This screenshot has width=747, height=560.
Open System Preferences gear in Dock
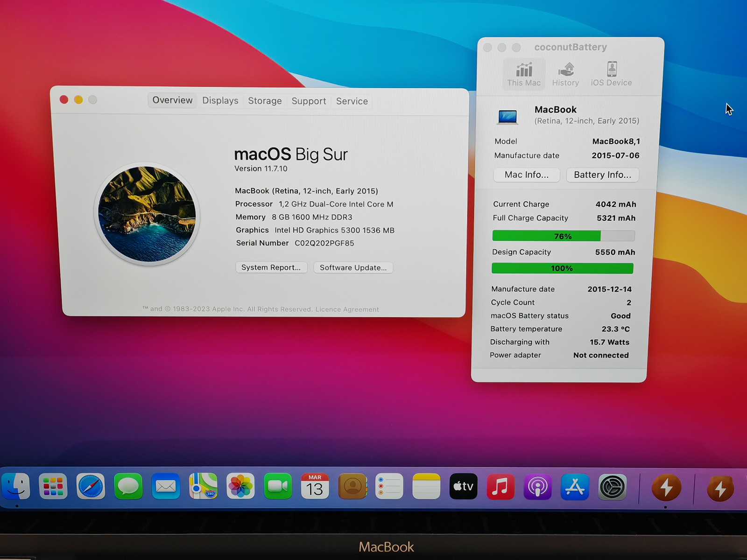[612, 487]
